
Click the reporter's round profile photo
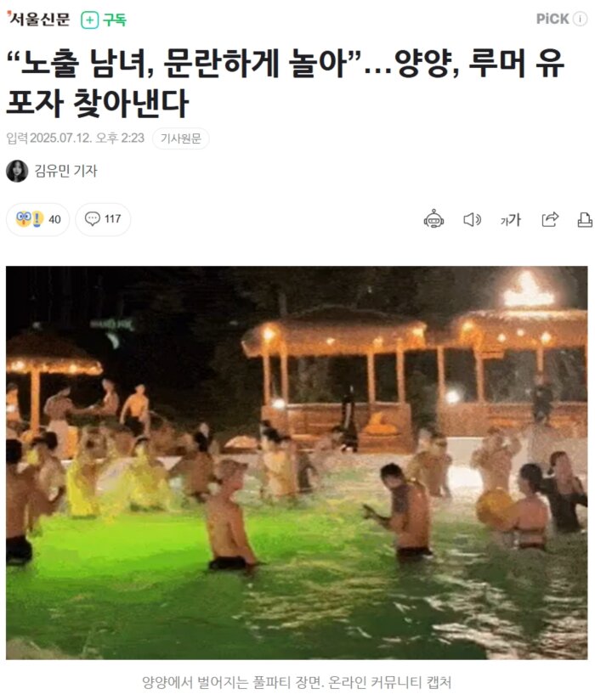click(17, 171)
